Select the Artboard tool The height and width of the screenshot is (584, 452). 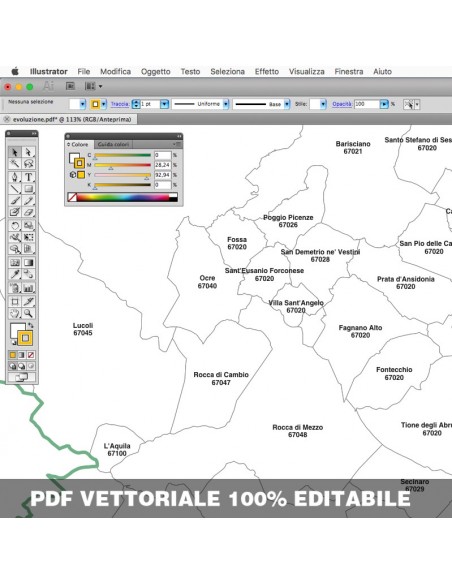coord(15,301)
